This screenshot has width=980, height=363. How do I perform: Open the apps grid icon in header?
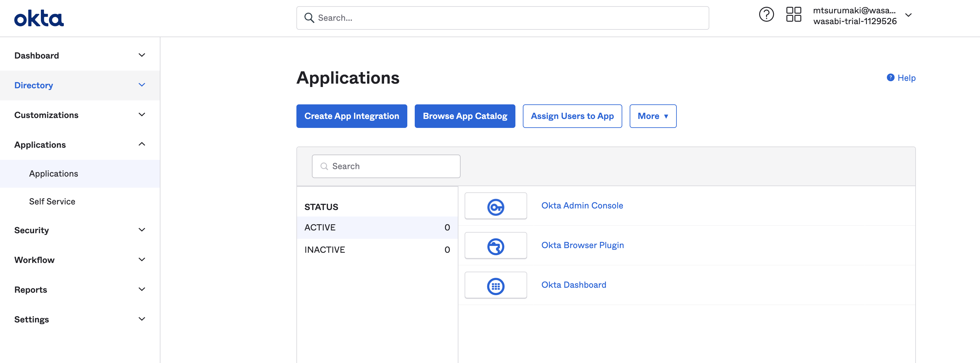point(794,15)
